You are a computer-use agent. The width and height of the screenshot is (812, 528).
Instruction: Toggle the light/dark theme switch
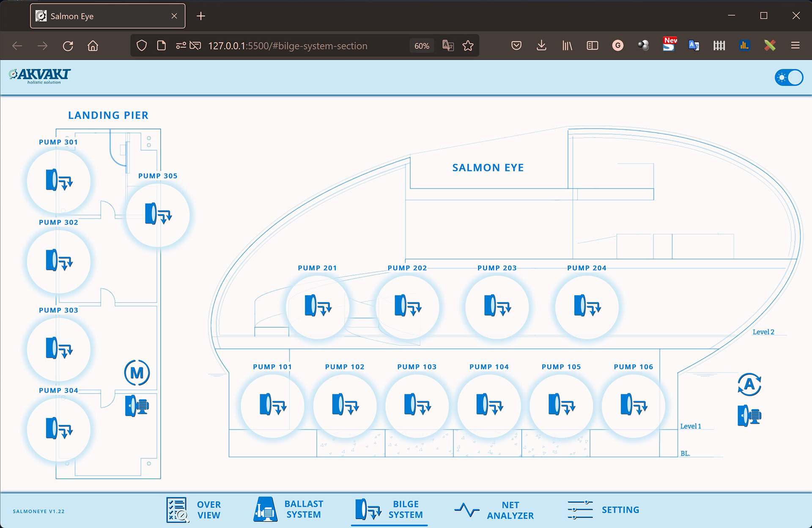(788, 78)
